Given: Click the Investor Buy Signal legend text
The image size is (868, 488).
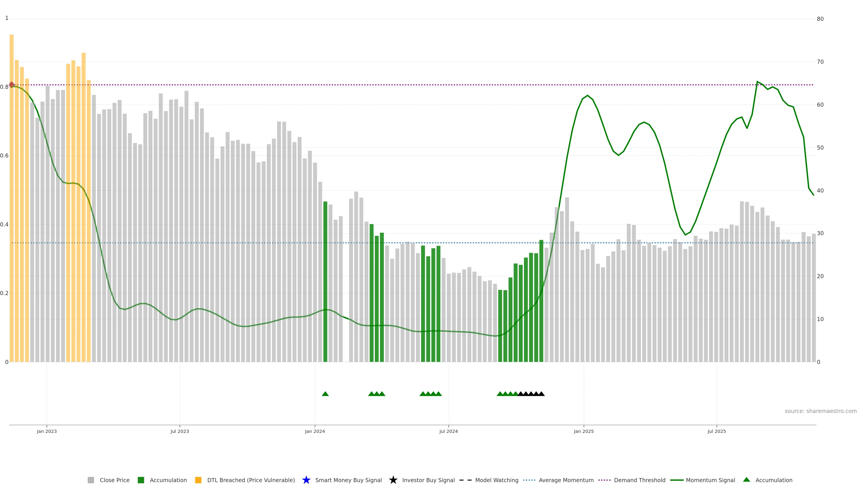Looking at the screenshot, I should coord(428,480).
